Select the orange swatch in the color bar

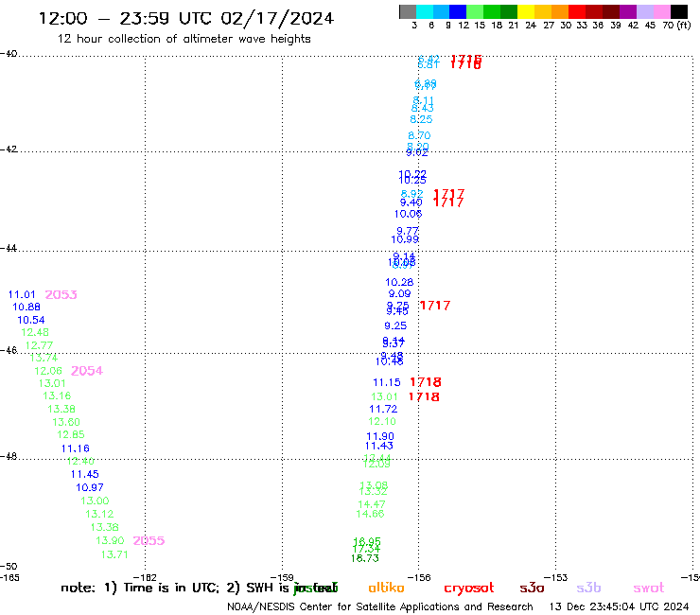point(560,11)
